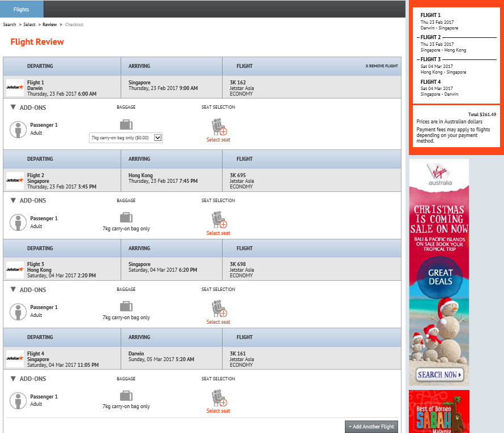This screenshot has height=433, width=504.
Task: Click flight number 3K 161
Action: tap(237, 353)
